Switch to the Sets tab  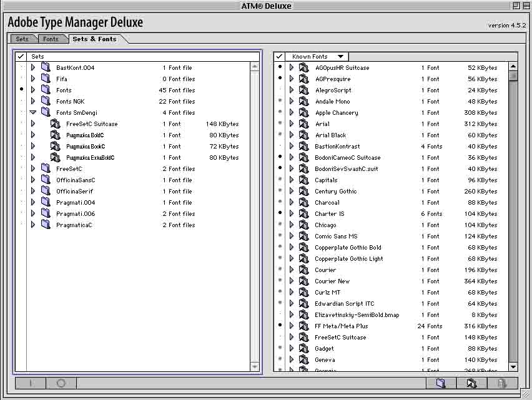[22, 39]
